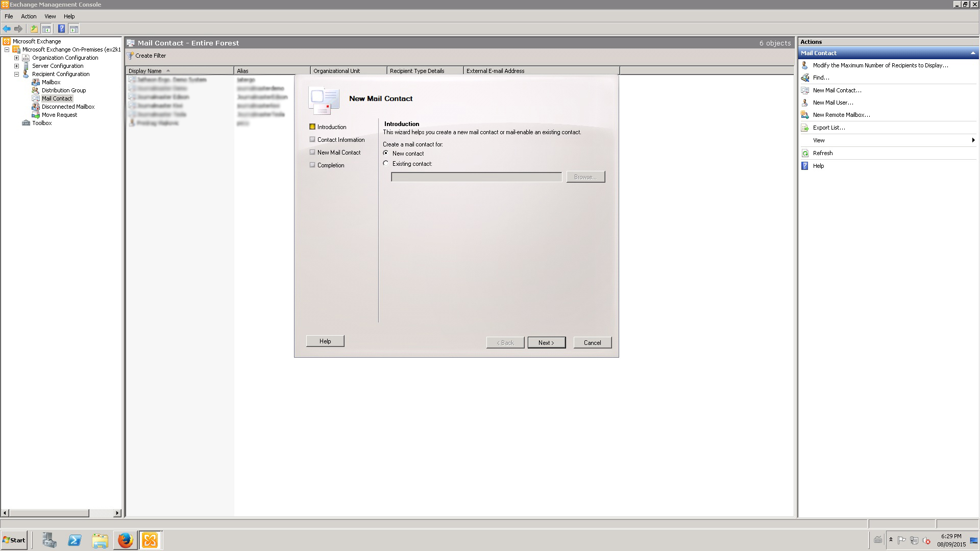Open Windows Explorer from the taskbar
Image resolution: width=980 pixels, height=551 pixels.
tap(100, 540)
